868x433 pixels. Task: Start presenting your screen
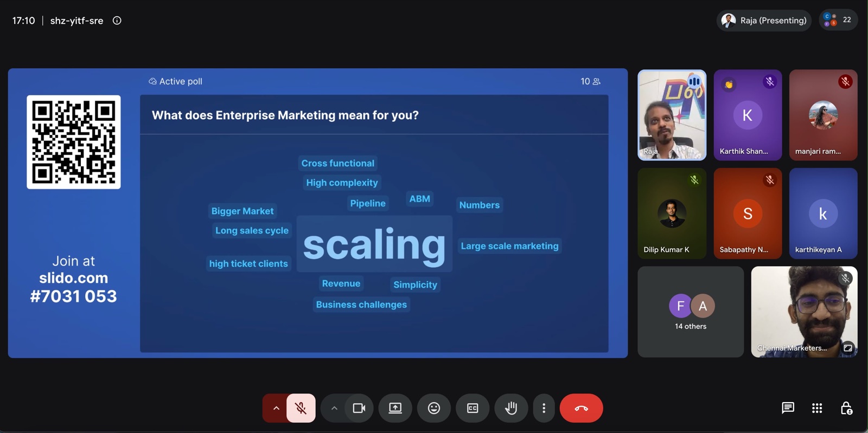[395, 408]
